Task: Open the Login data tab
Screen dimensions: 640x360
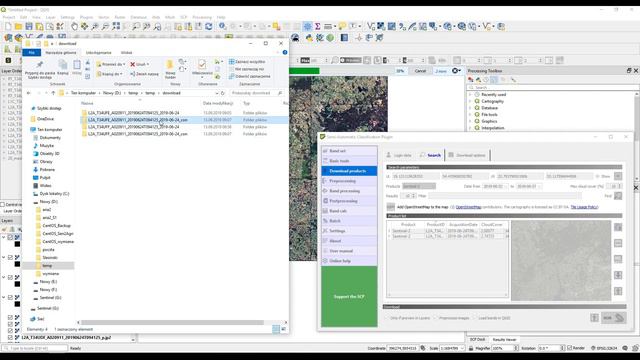Action: (399, 156)
